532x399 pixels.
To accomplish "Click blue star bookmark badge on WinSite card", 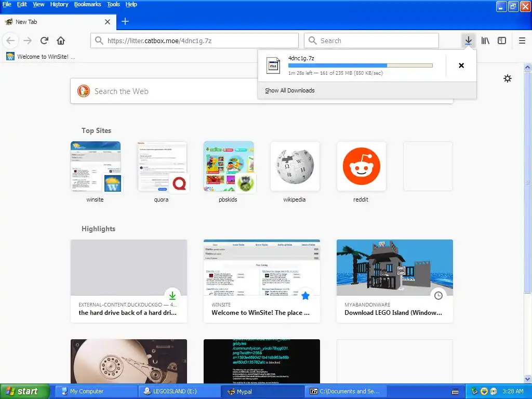I will [x=305, y=296].
